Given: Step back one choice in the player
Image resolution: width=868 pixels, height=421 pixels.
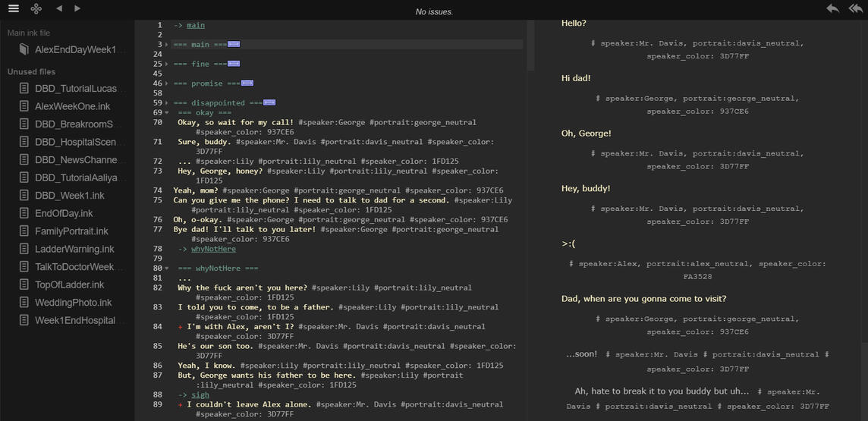Looking at the screenshot, I should pos(832,8).
